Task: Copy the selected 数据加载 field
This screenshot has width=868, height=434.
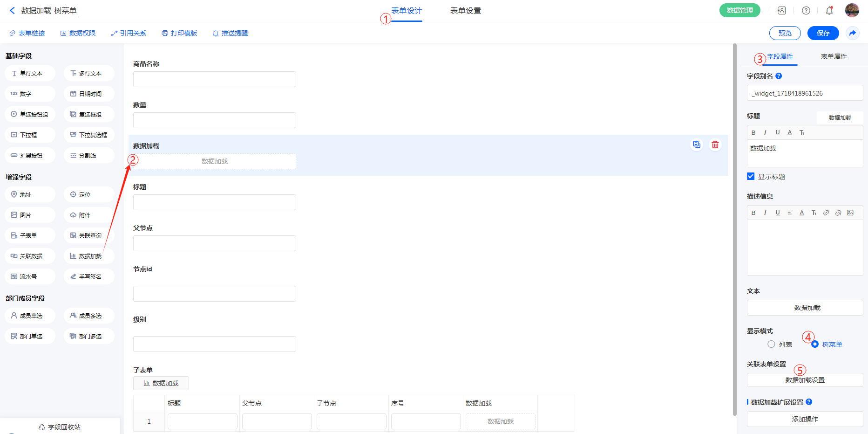Action: click(696, 145)
